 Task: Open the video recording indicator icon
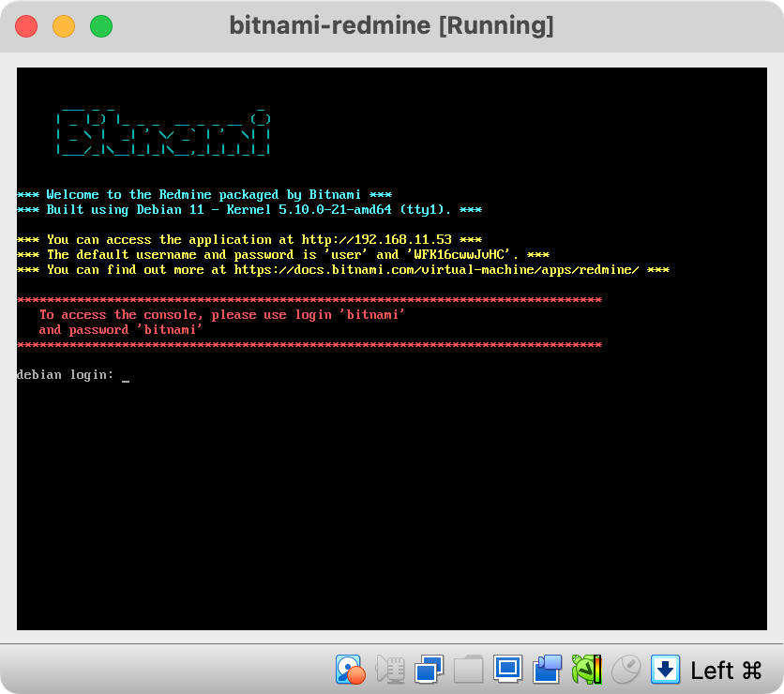pyautogui.click(x=547, y=670)
